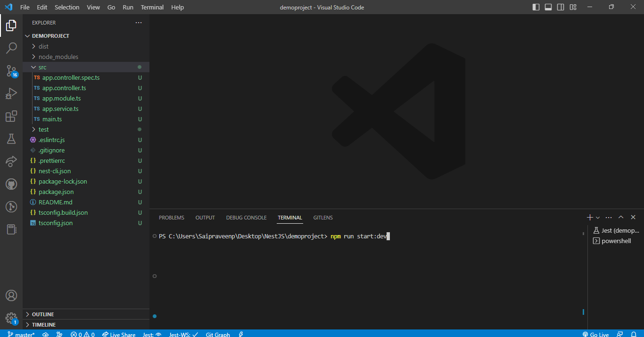Open the Terminal menu in menu bar
Viewport: 644px width, 337px height.
coord(152,7)
